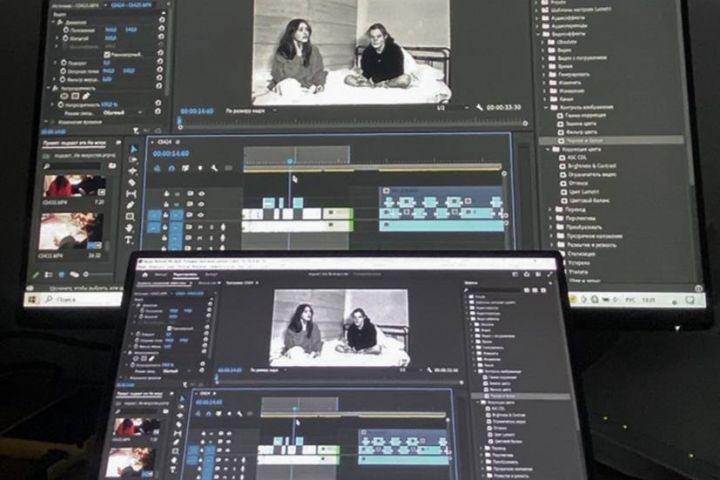Select the Hand tool on large monitor
This screenshot has width=720, height=480.
[130, 228]
